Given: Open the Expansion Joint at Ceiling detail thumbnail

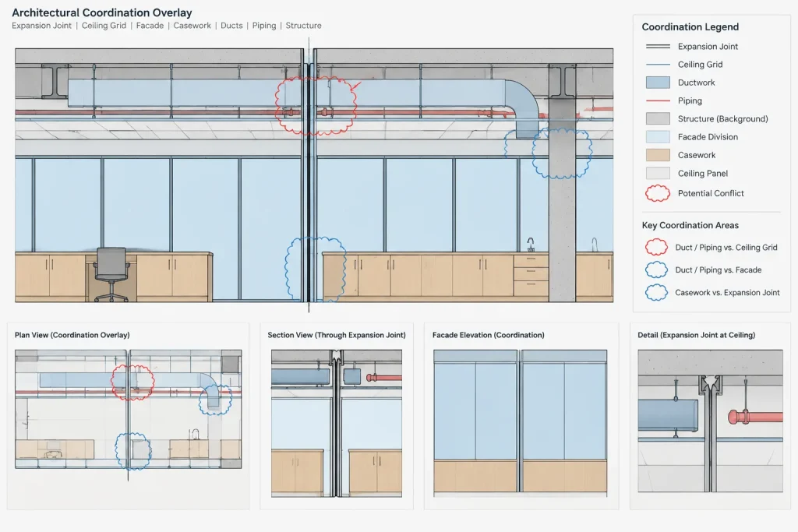Looking at the screenshot, I should tap(711, 421).
